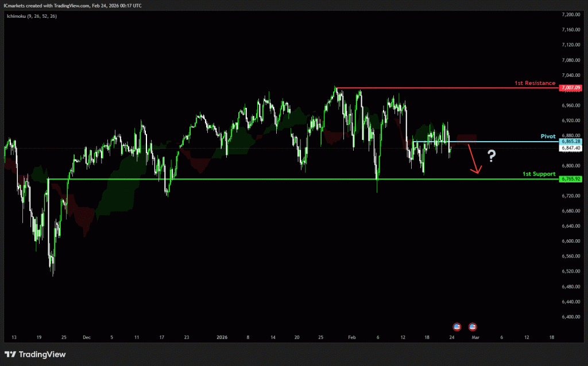Click the Mar label on the time axis
588x366 pixels.
(475, 338)
